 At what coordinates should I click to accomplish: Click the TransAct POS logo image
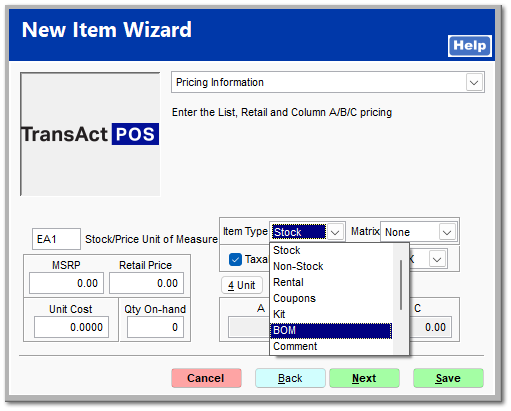[x=90, y=134]
